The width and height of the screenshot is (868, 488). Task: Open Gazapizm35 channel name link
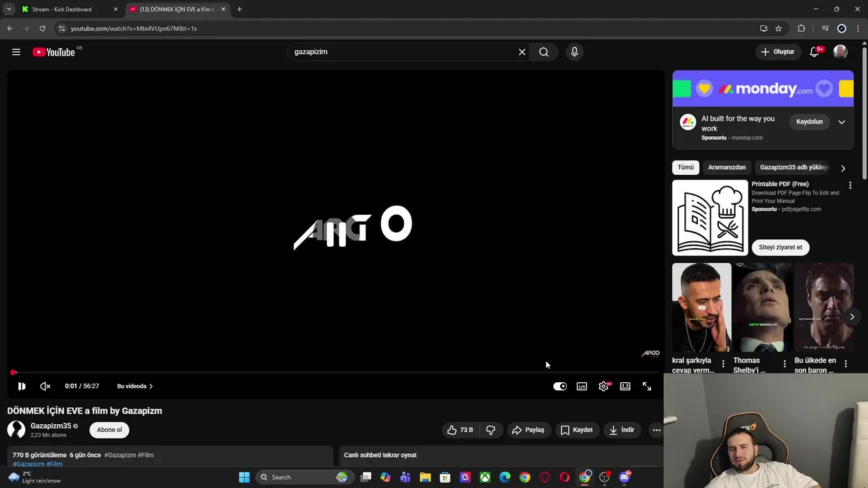pos(51,426)
